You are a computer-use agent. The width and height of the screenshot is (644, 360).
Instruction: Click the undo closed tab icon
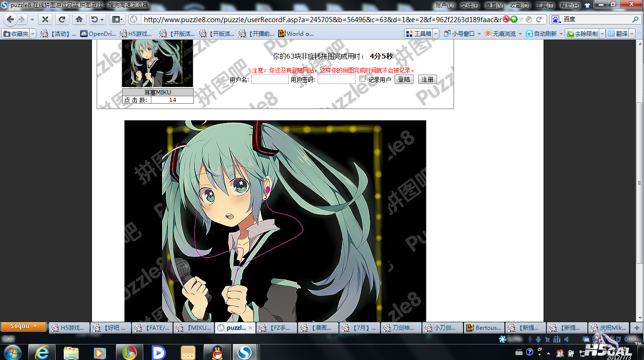(95, 19)
